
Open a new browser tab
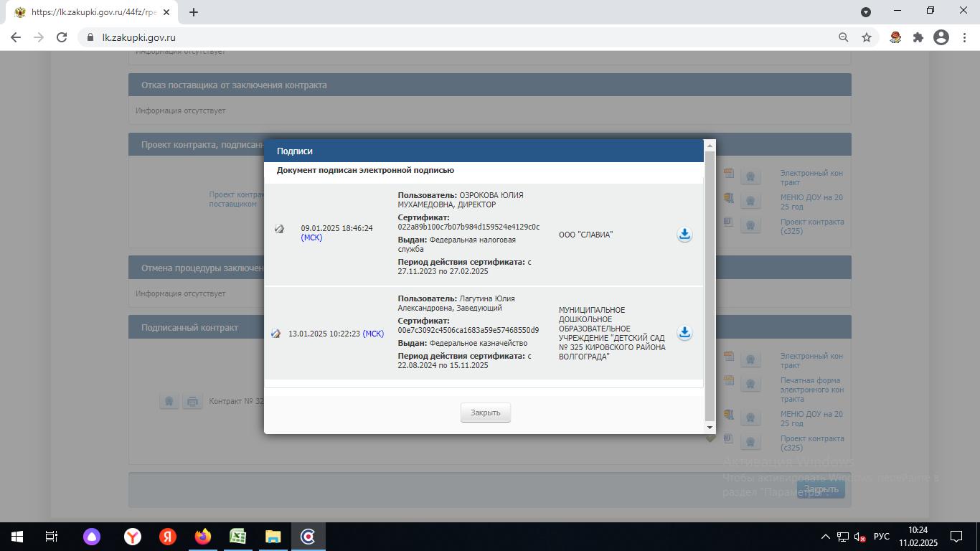(x=193, y=12)
